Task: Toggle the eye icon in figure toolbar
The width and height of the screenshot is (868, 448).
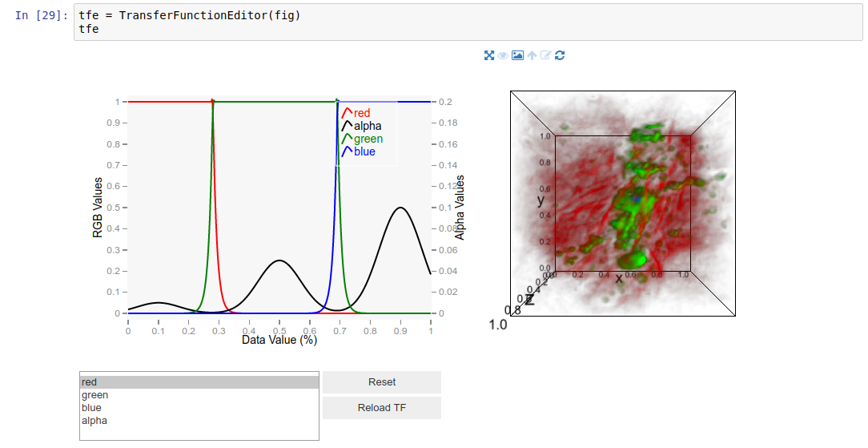Action: [503, 55]
